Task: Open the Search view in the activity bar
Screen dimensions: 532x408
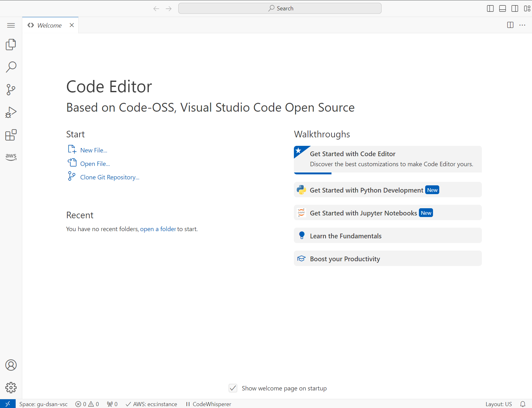Action: point(11,67)
